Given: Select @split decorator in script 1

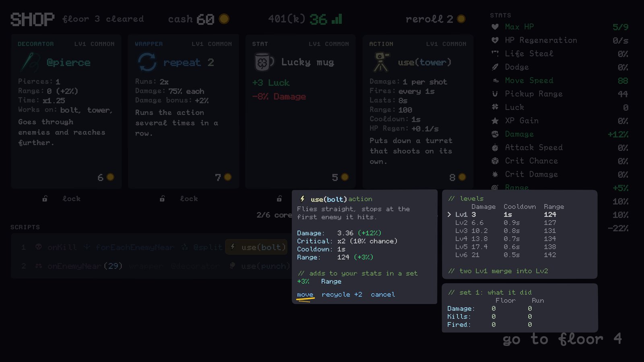Looking at the screenshot, I should click(202, 247).
